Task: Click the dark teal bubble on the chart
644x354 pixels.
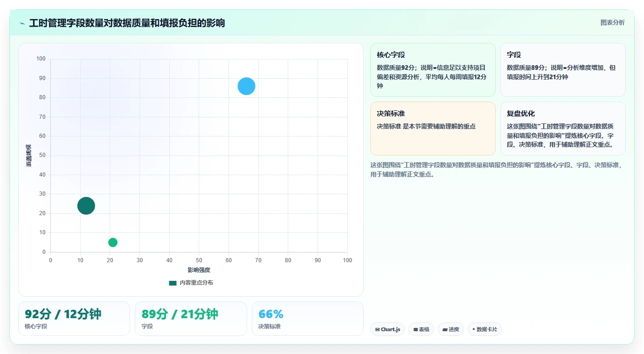Action: click(x=86, y=205)
